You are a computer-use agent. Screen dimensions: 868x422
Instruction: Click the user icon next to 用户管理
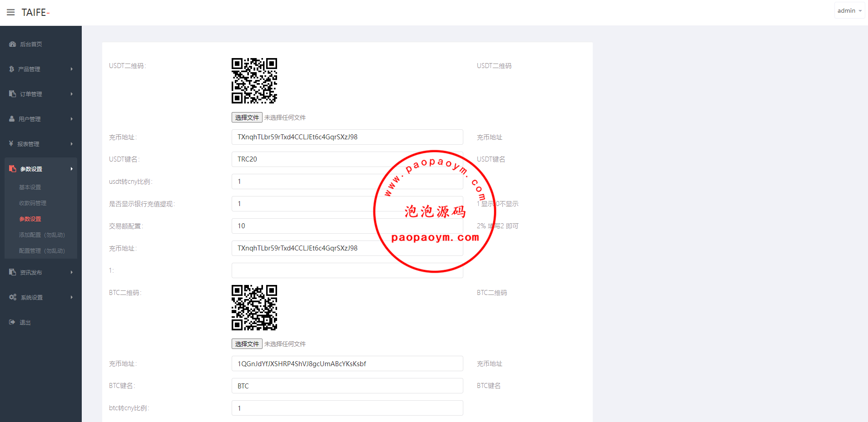pyautogui.click(x=12, y=119)
